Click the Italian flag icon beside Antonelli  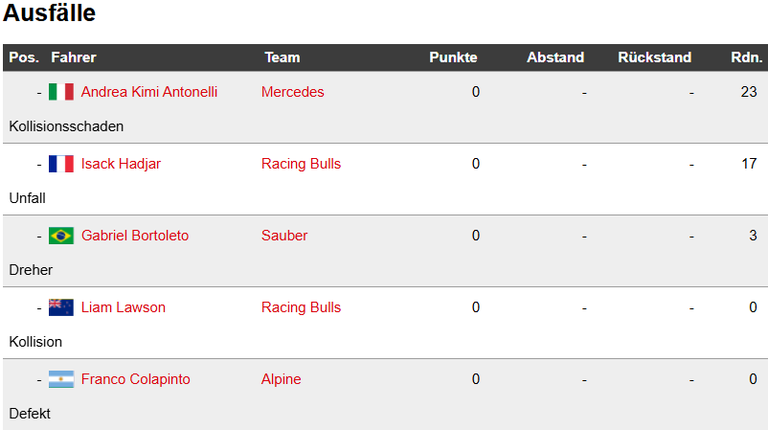[x=61, y=92]
